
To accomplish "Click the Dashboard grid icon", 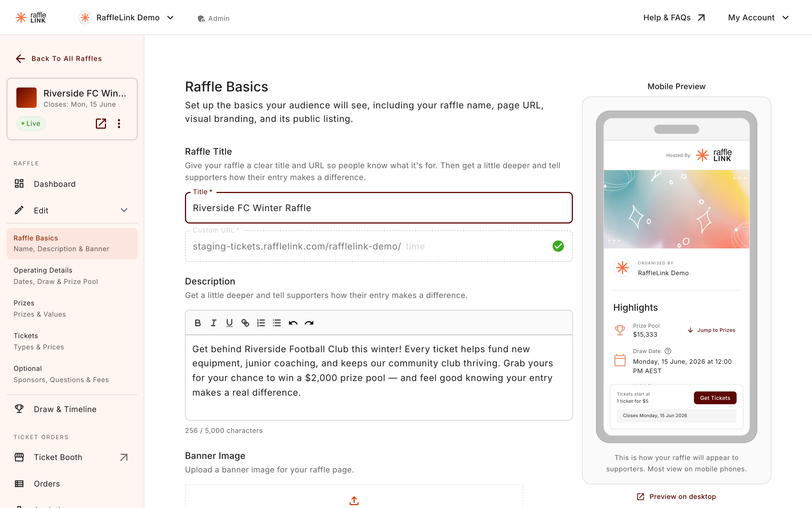I will tap(19, 183).
